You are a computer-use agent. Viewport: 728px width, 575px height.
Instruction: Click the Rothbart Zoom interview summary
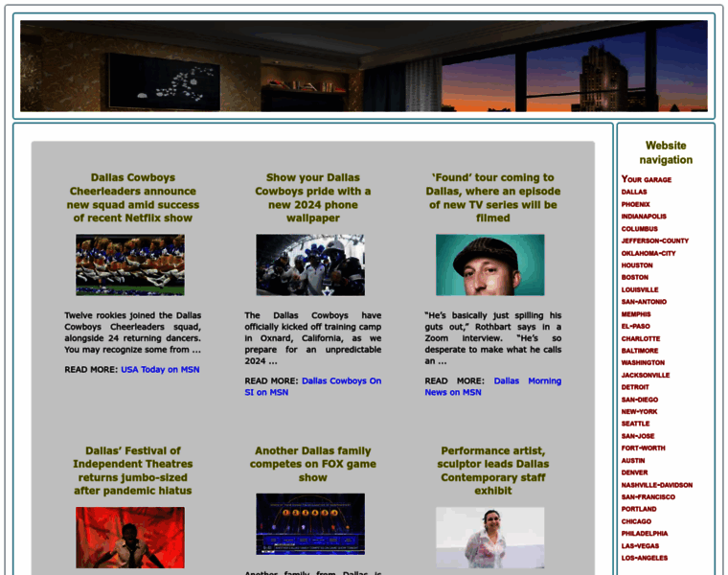(493, 338)
